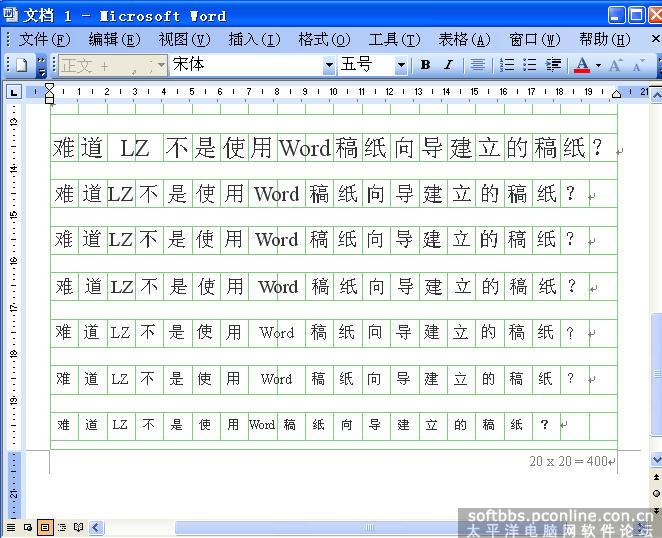Open the 帮助(H) menu
Image resolution: width=662 pixels, height=538 pixels.
(x=605, y=40)
